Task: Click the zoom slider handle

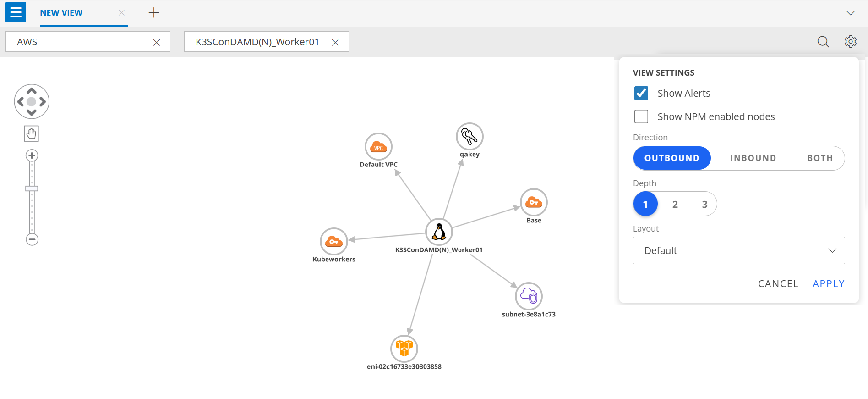Action: click(x=32, y=188)
